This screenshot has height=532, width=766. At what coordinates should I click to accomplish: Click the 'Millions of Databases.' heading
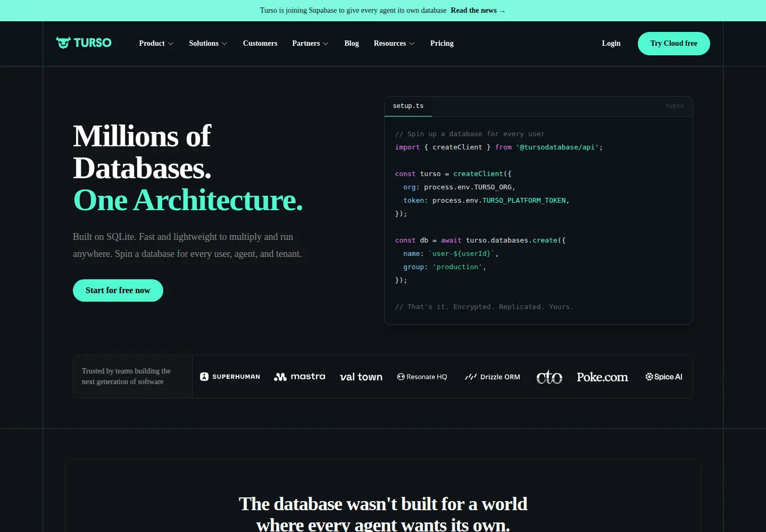coord(142,152)
